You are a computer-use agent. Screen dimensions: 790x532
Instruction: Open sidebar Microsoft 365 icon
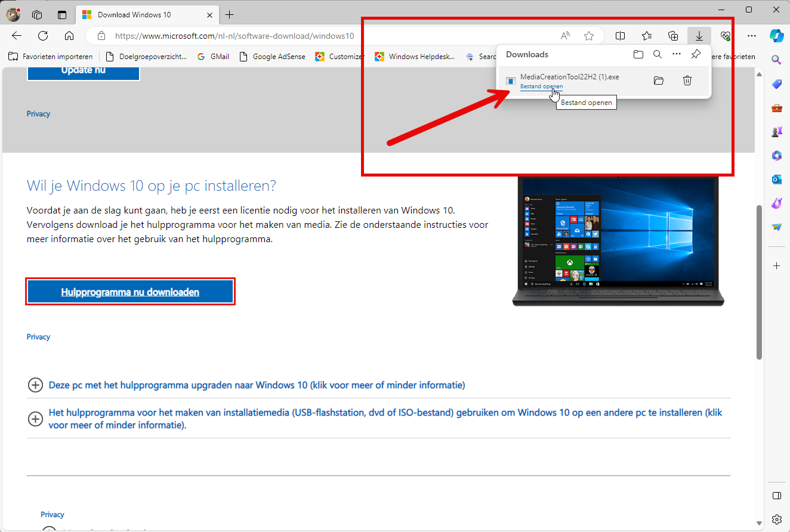[776, 156]
